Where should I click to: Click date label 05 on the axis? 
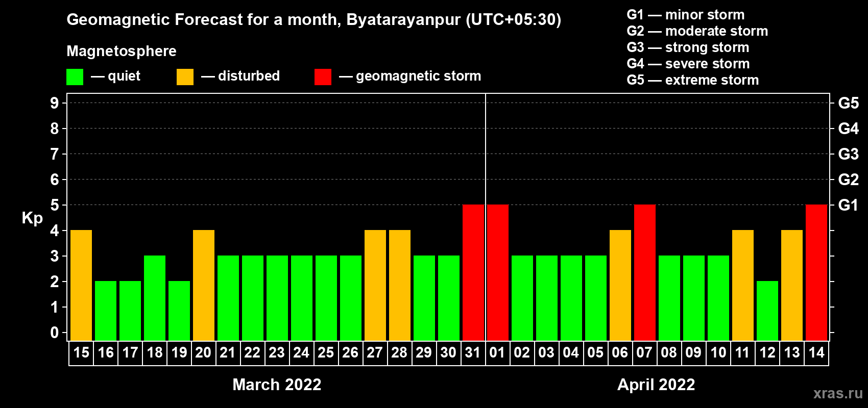pyautogui.click(x=595, y=352)
